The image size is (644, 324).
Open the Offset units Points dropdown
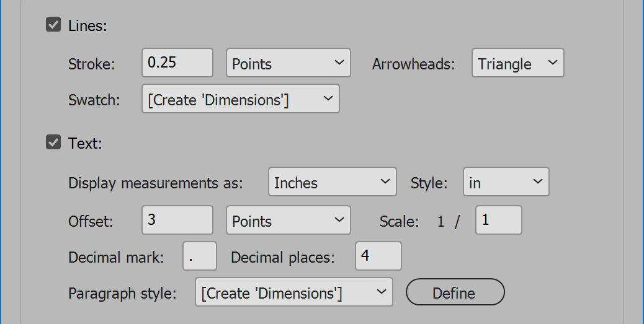(288, 221)
